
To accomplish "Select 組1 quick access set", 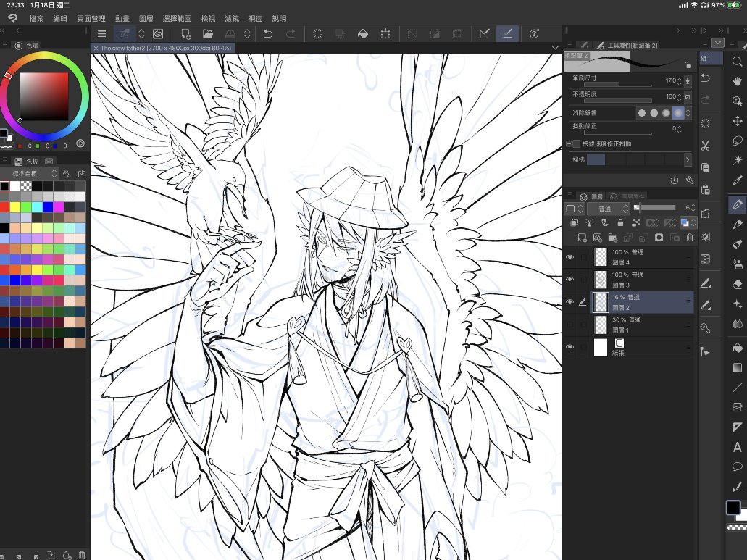I will 710,59.
